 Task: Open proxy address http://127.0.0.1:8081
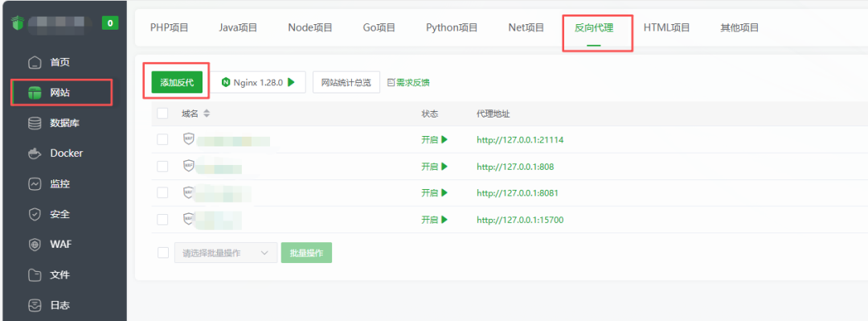pos(517,193)
